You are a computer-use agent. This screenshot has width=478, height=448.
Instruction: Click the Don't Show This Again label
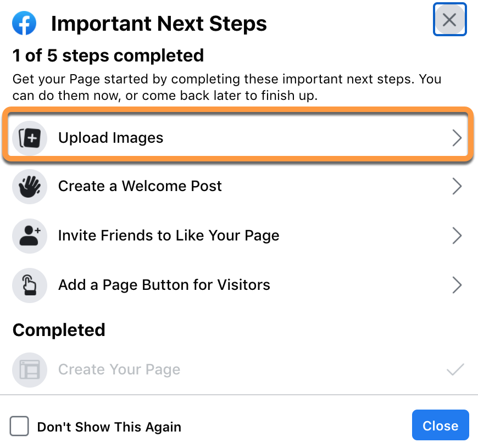tap(109, 427)
